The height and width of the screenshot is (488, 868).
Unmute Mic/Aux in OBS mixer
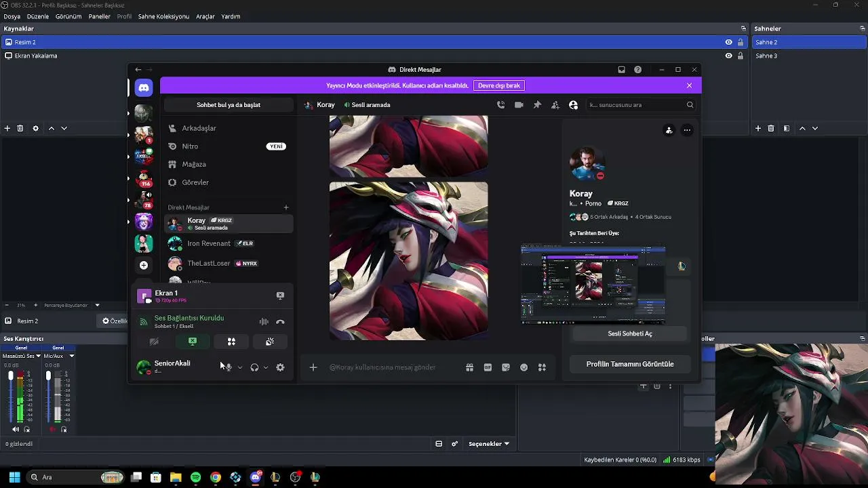(53, 430)
